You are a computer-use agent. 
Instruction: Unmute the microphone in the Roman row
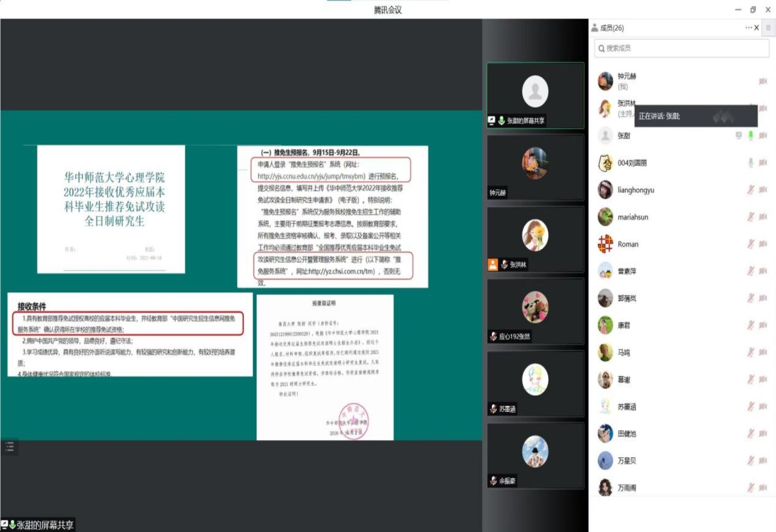point(751,244)
